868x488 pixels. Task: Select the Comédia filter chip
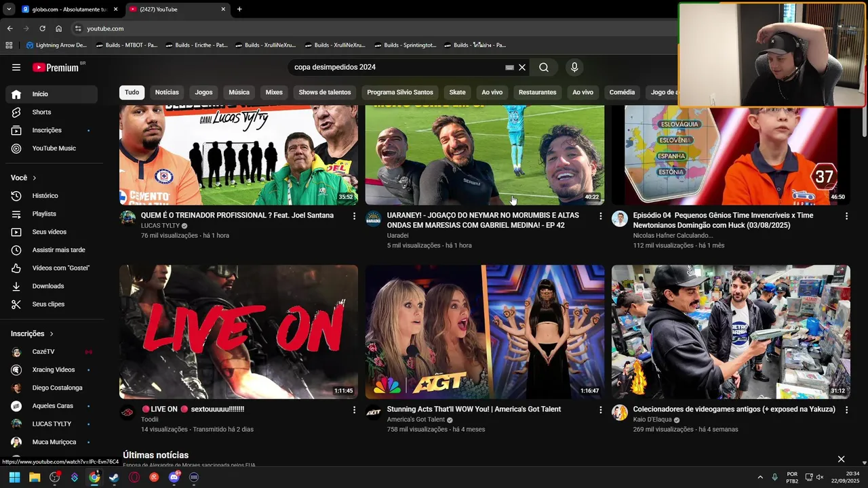(622, 92)
